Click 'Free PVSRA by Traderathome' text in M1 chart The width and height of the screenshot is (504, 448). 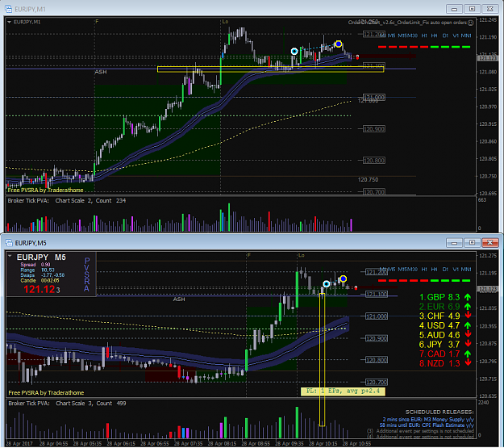45,191
